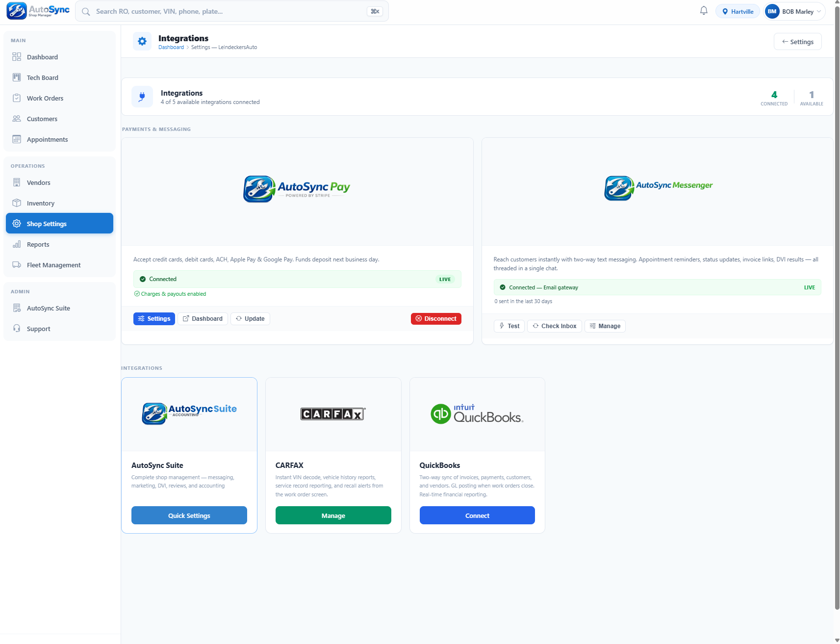This screenshot has width=840, height=644.
Task: Click the Dashboard breadcrumb link
Action: pyautogui.click(x=171, y=48)
